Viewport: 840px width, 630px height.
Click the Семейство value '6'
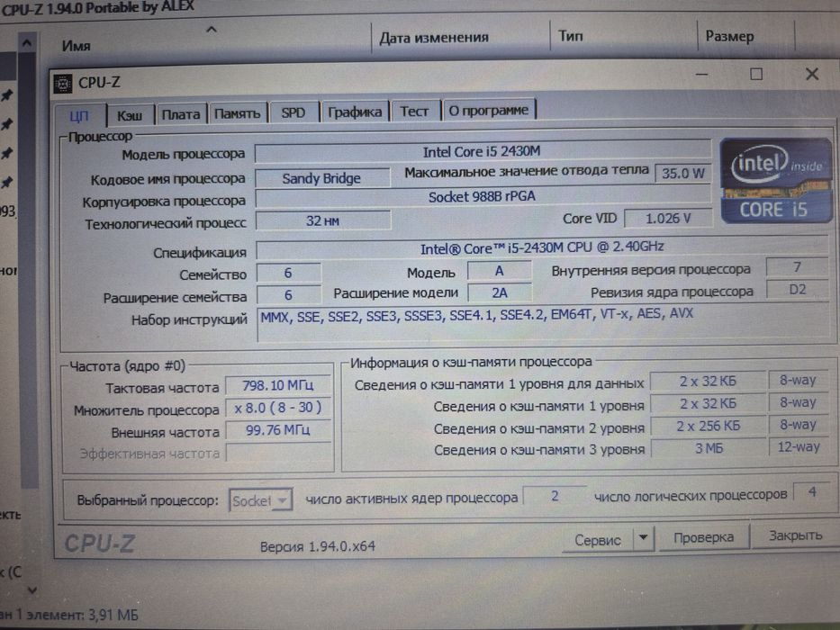(x=289, y=274)
